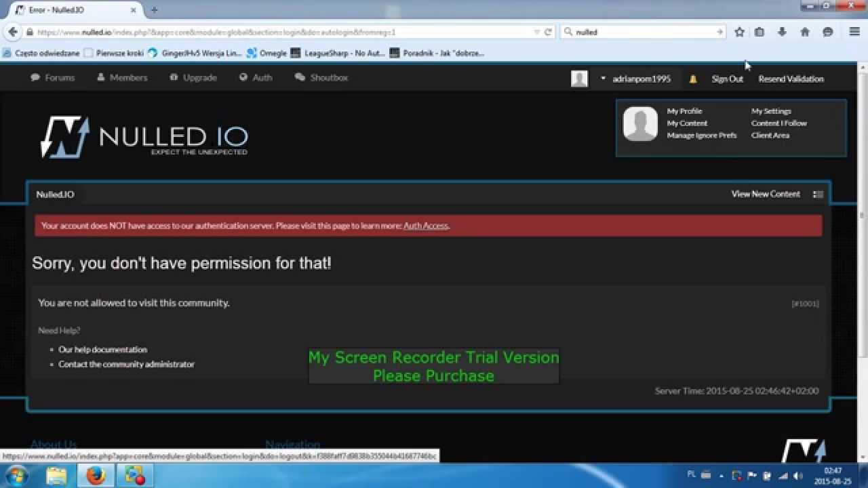Open the list icon beside View New Content

pos(818,195)
